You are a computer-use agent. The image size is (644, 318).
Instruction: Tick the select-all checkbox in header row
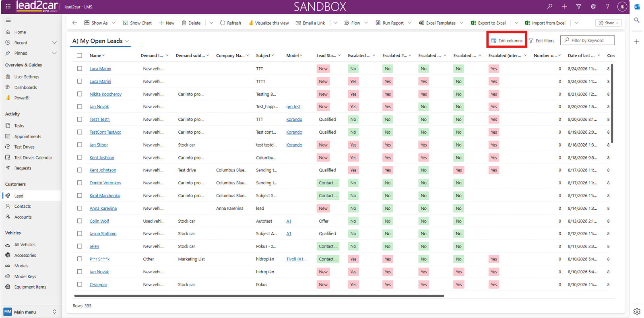(79, 56)
